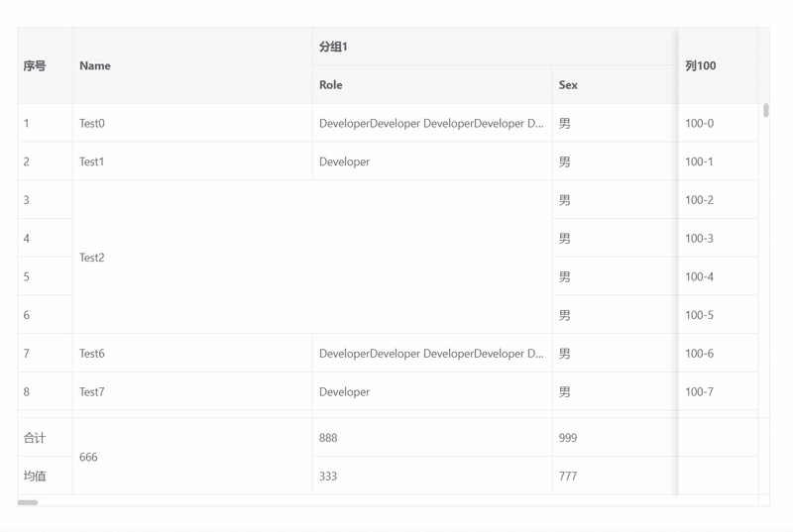Click the 100-0 cell
Viewport: 793px width, 532px height.
pyautogui.click(x=718, y=123)
